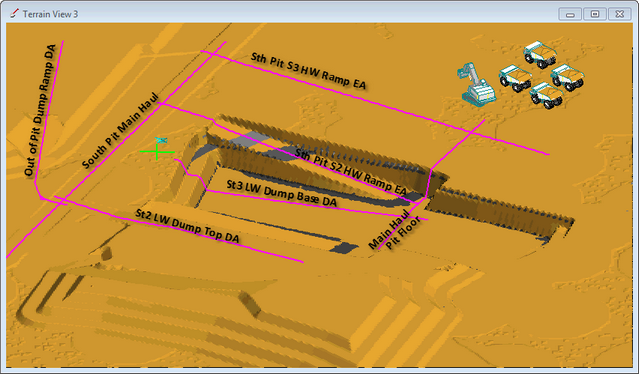Select the St3 LW Dump Base DA label
The height and width of the screenshot is (374, 639).
click(x=282, y=193)
